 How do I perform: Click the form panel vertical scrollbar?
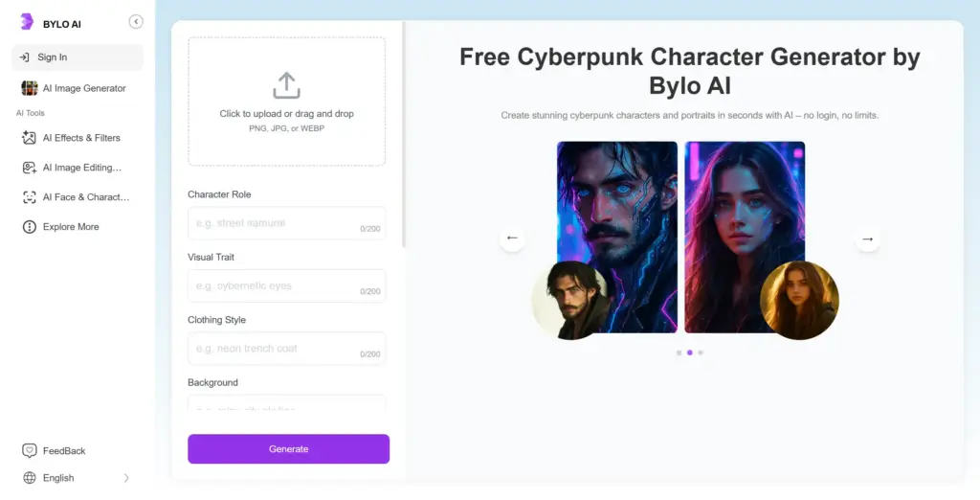click(404, 134)
